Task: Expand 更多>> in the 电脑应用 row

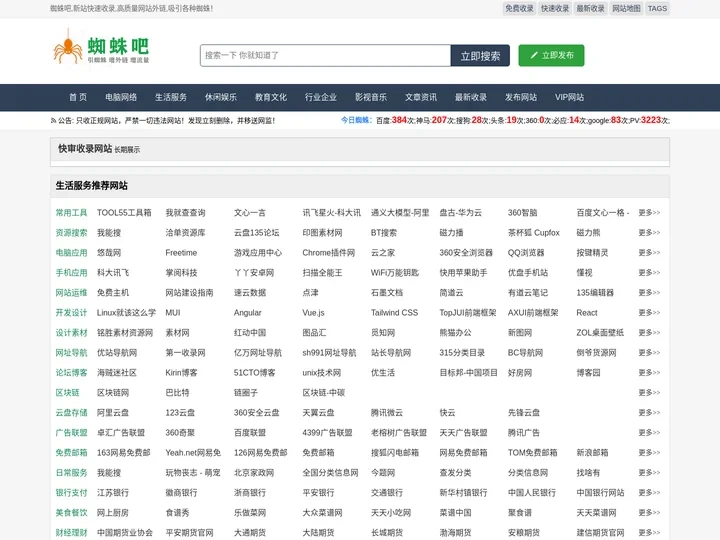Action: tap(649, 253)
